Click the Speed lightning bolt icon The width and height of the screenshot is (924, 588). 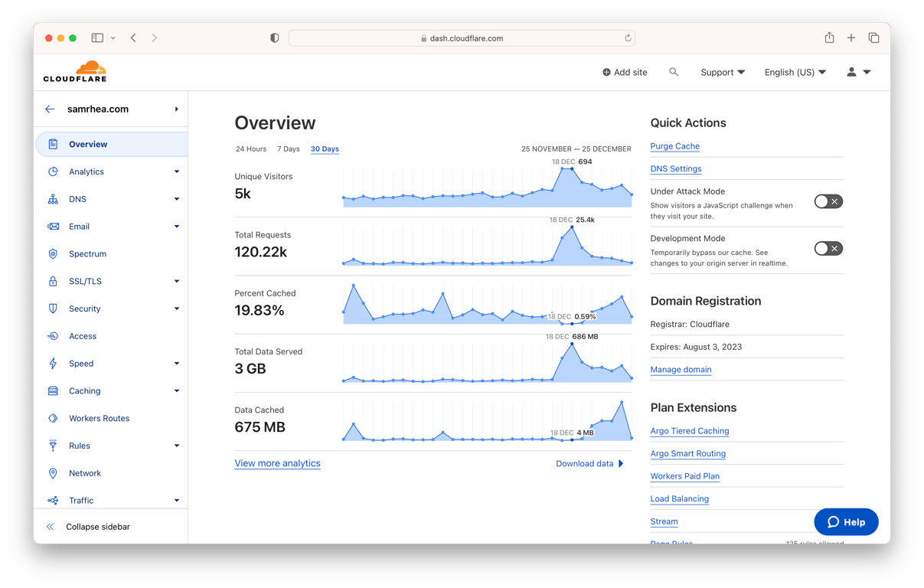click(x=53, y=364)
